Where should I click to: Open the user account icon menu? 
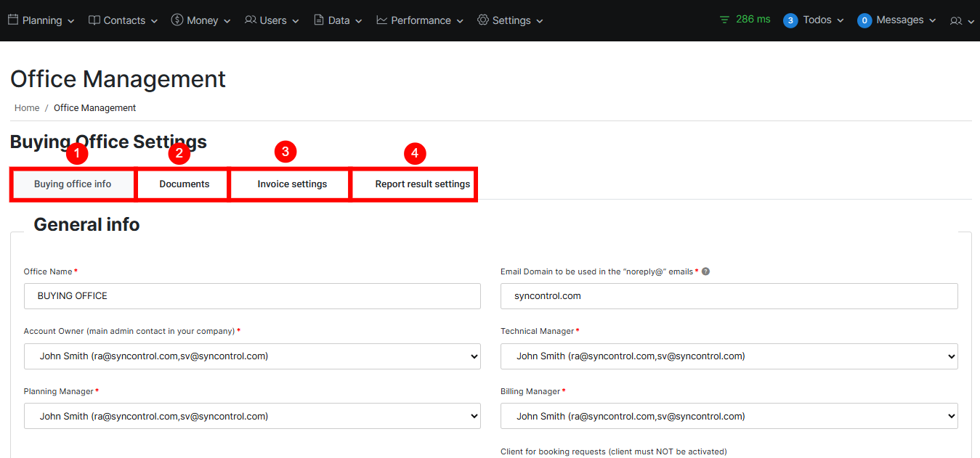(x=961, y=21)
